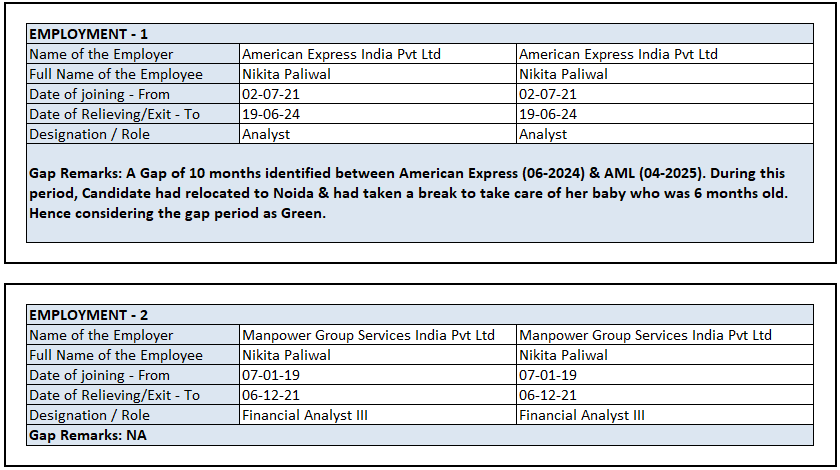
Task: Click 'Name of the Employer' label in Employment 1
Action: pos(101,54)
